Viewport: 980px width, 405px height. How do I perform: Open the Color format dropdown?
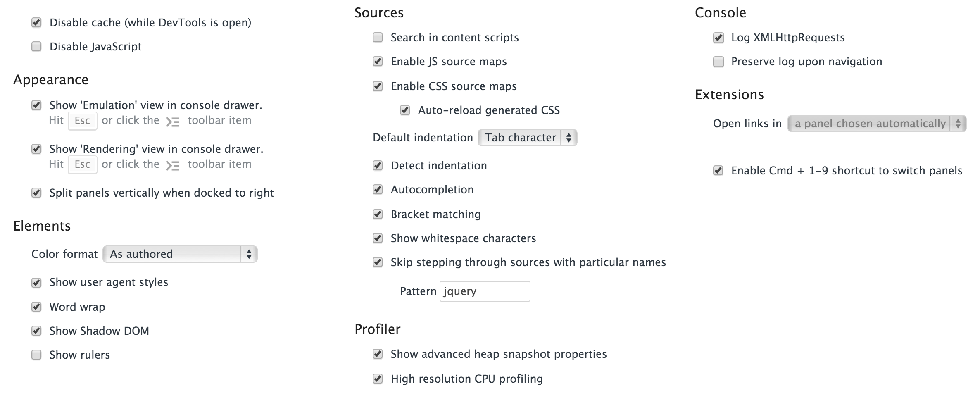tap(180, 254)
